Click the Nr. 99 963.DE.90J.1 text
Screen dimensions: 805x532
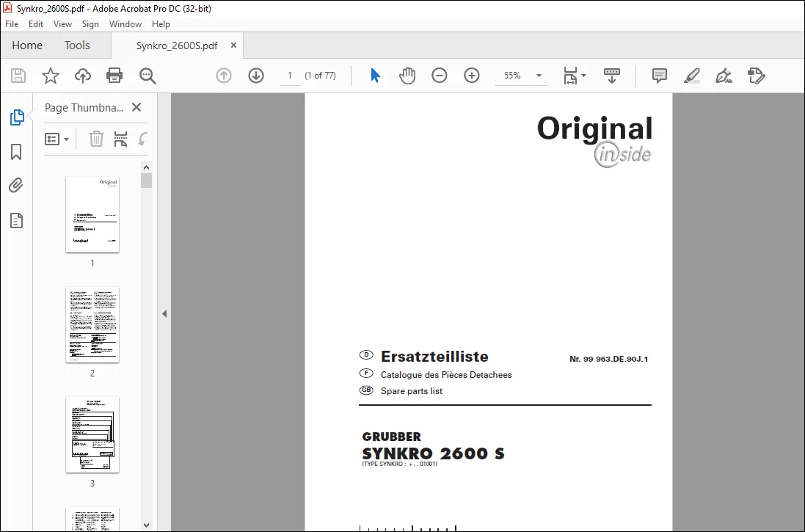[609, 359]
